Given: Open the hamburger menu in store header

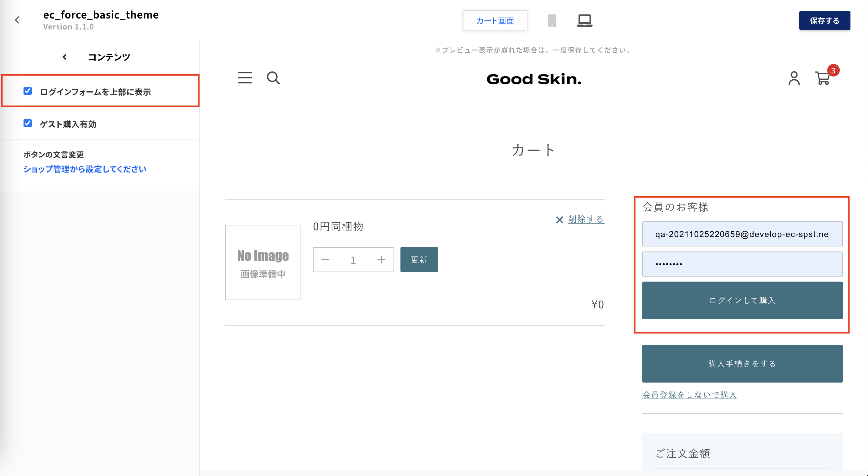Looking at the screenshot, I should pos(245,78).
